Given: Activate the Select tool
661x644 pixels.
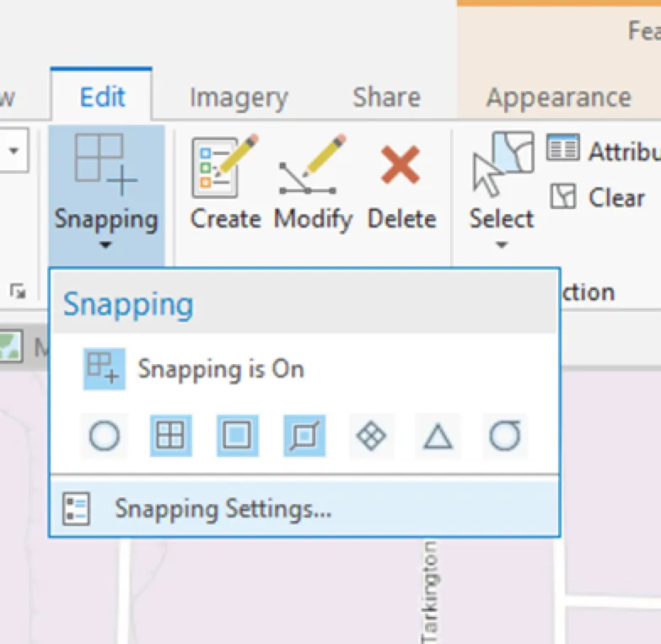Looking at the screenshot, I should 502,182.
